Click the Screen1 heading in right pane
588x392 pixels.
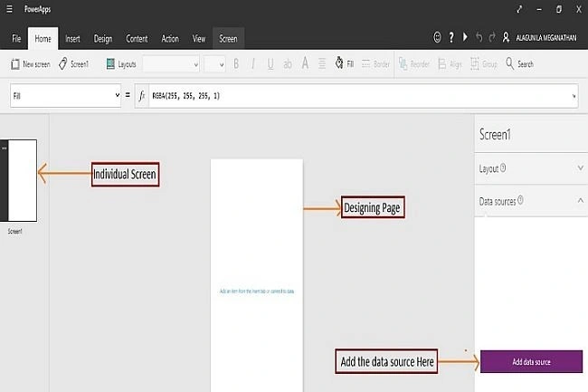click(495, 135)
